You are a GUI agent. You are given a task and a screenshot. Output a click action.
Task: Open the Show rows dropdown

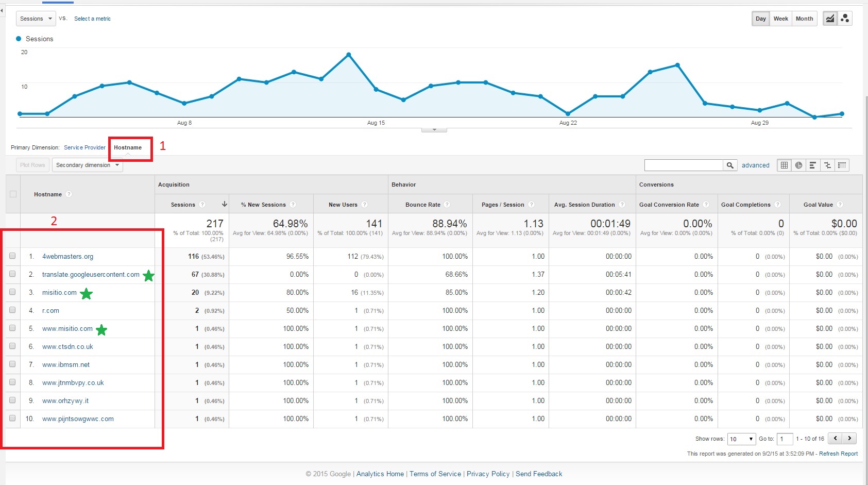tap(741, 439)
